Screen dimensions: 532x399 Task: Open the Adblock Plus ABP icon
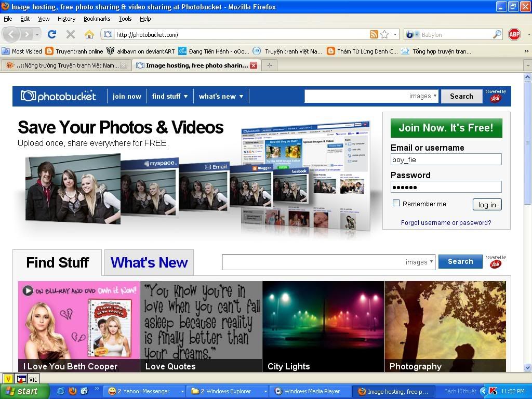point(514,34)
